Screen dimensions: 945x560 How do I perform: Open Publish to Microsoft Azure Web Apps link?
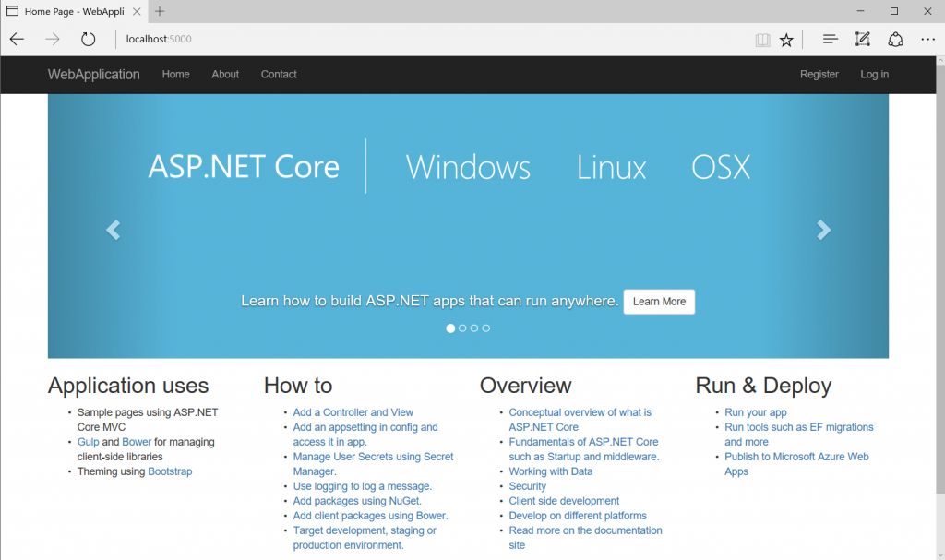796,464
